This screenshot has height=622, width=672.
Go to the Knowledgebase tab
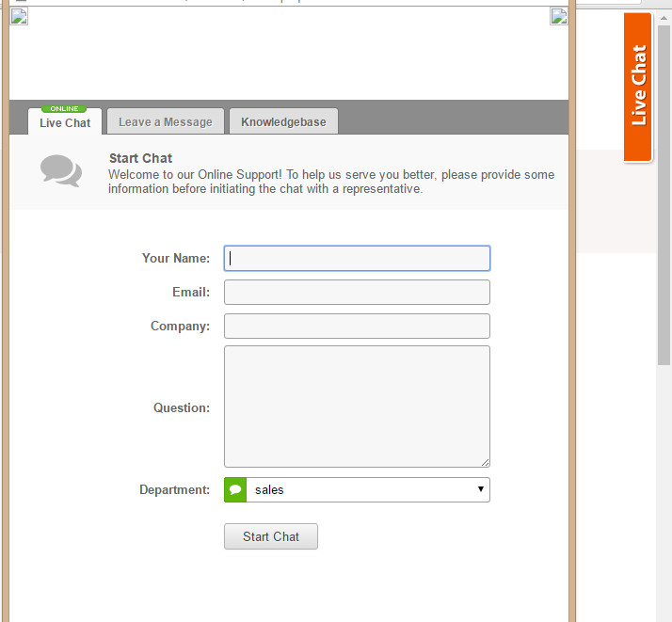point(283,122)
